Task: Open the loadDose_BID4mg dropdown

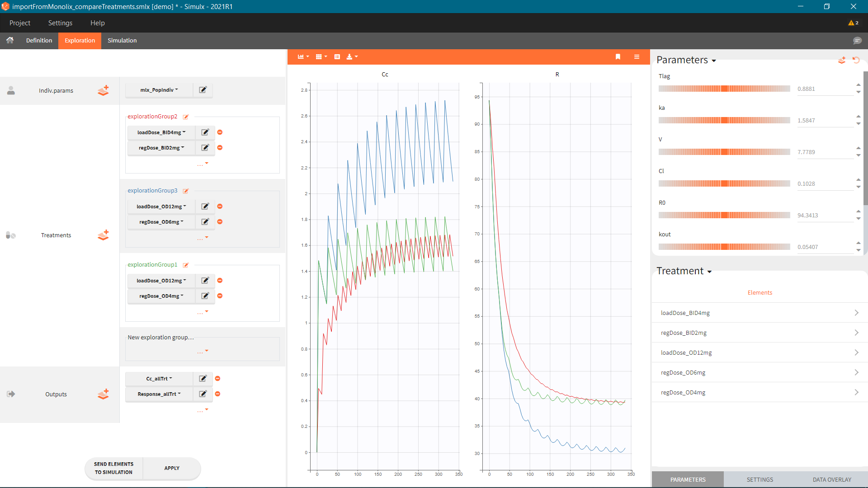Action: click(161, 132)
